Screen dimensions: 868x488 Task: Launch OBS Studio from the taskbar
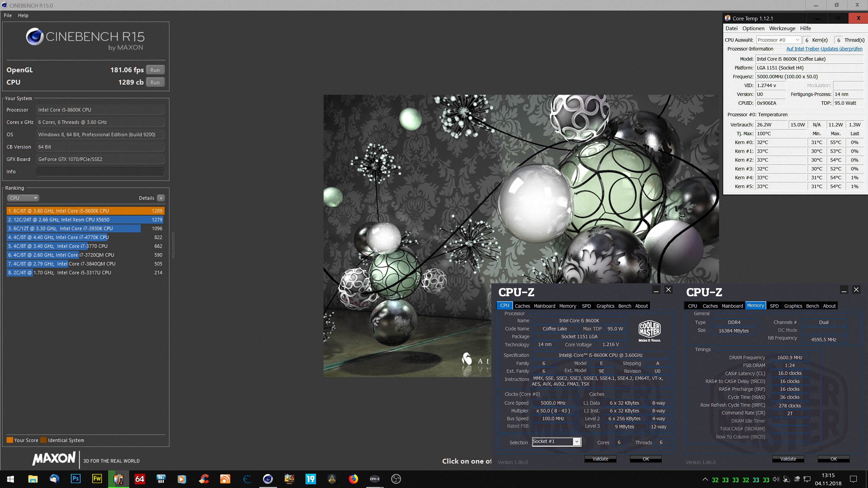click(396, 479)
